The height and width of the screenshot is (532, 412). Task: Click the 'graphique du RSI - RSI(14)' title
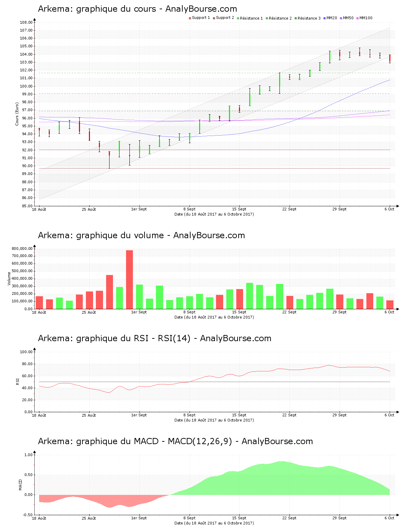coord(133,338)
